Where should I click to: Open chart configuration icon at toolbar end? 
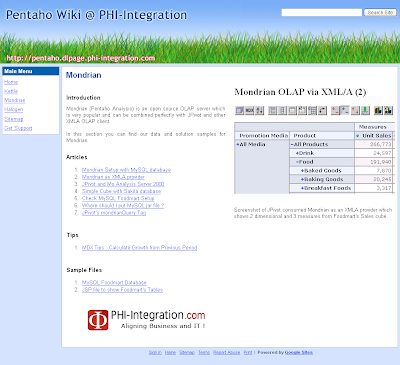tap(388, 110)
